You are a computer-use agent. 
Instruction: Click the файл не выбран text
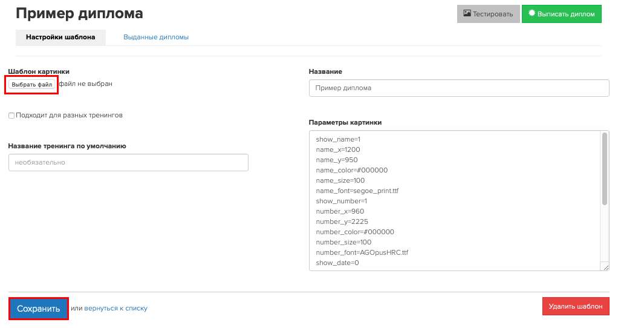[x=85, y=84]
